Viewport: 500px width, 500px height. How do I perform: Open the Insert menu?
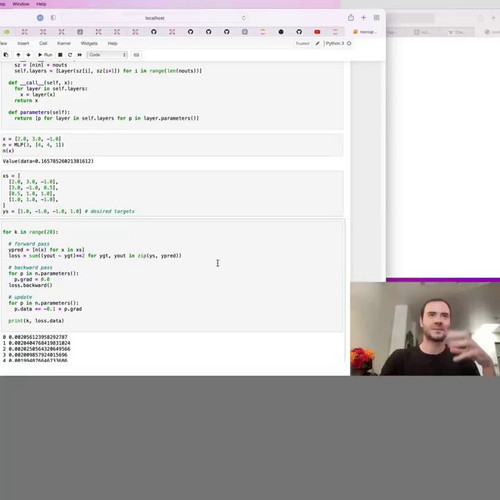point(23,43)
